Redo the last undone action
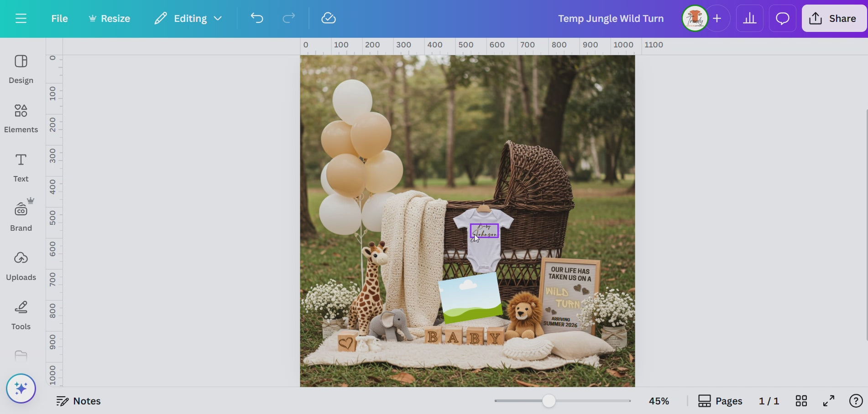 point(288,19)
